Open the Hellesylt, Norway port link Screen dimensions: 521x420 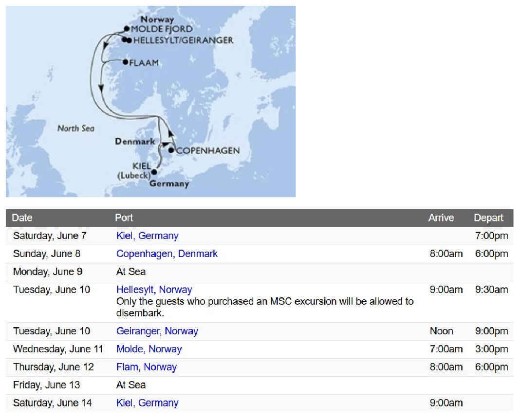(154, 290)
